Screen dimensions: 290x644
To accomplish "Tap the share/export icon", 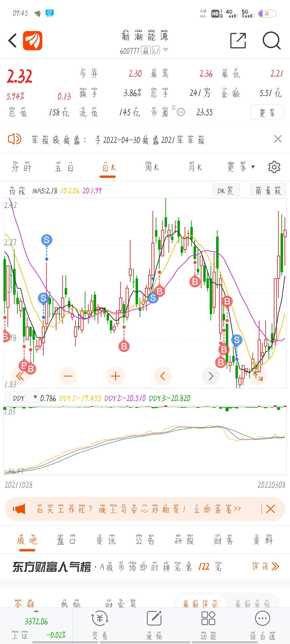I will click(x=238, y=41).
